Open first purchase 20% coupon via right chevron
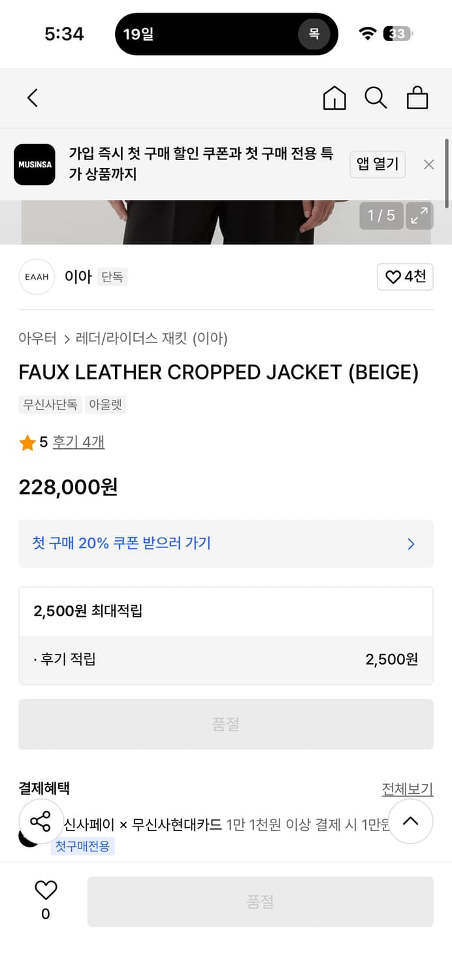 coord(411,544)
